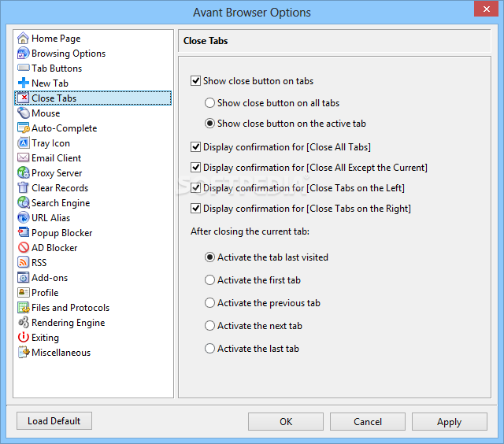Screen dimensions: 504x444
Task: Open the New Tab settings page
Action: 50,83
